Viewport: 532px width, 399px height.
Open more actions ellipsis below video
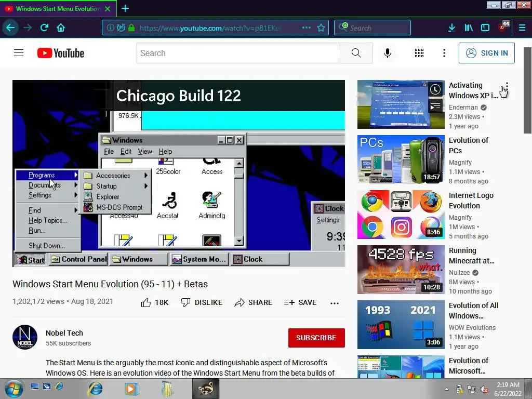(x=335, y=303)
